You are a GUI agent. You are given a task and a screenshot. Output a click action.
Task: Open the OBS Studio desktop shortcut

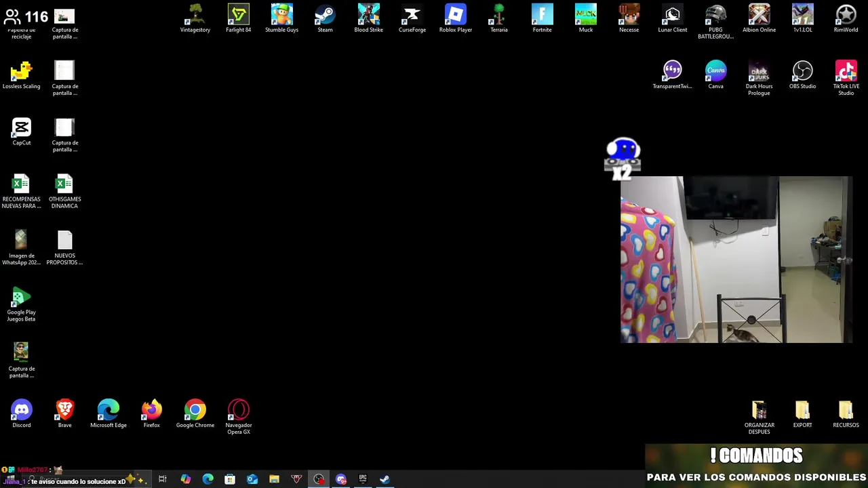803,75
